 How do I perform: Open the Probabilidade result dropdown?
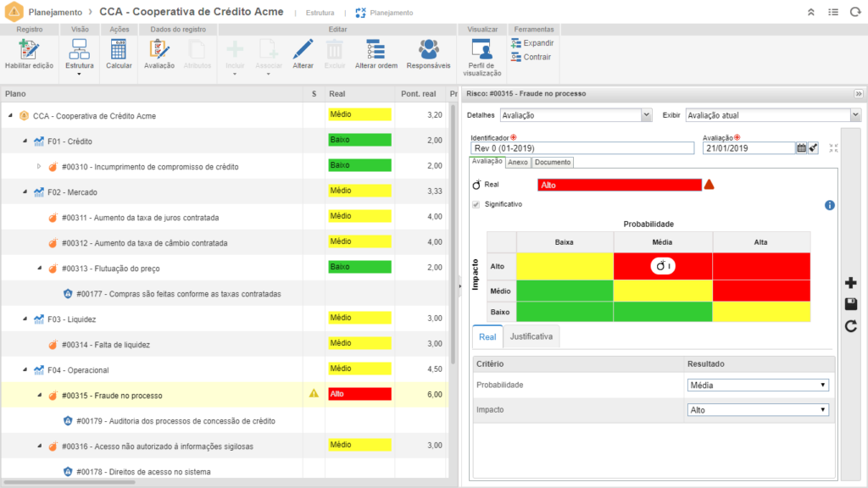pyautogui.click(x=757, y=385)
